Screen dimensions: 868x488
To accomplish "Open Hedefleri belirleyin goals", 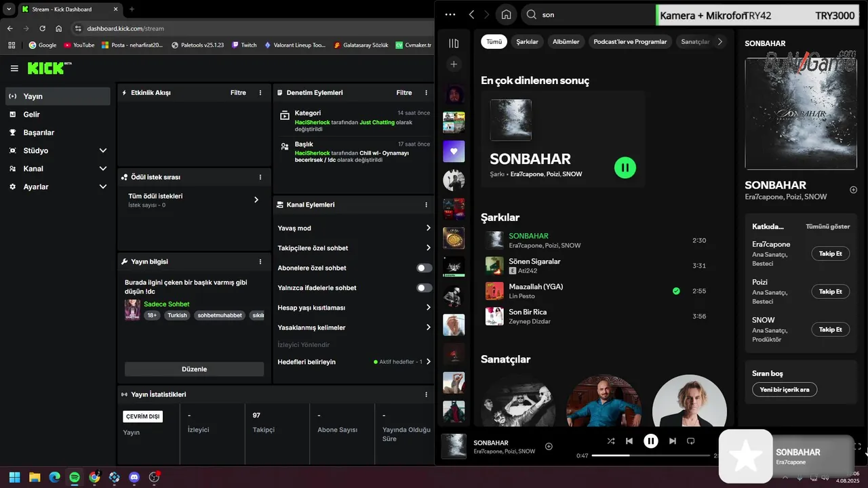I will click(355, 362).
